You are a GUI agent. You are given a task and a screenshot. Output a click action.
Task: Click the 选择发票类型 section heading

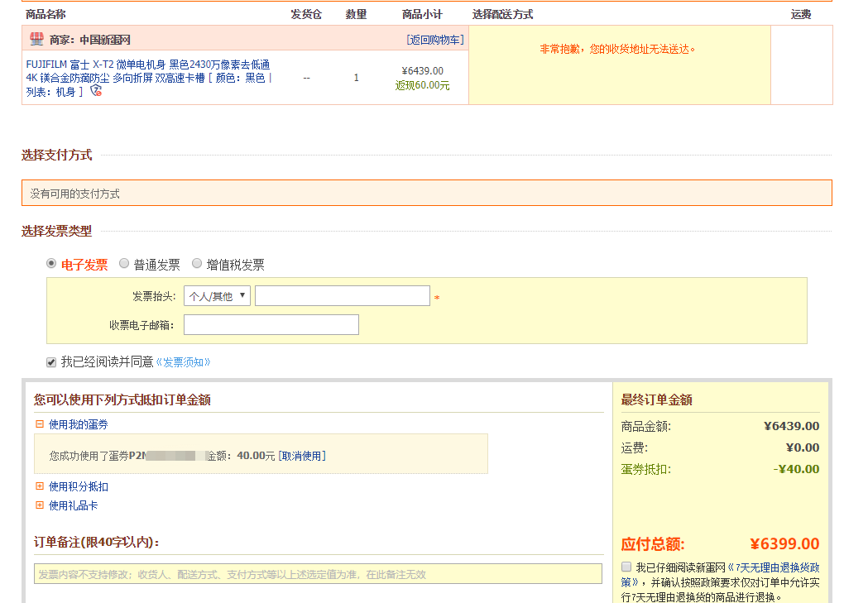56,231
